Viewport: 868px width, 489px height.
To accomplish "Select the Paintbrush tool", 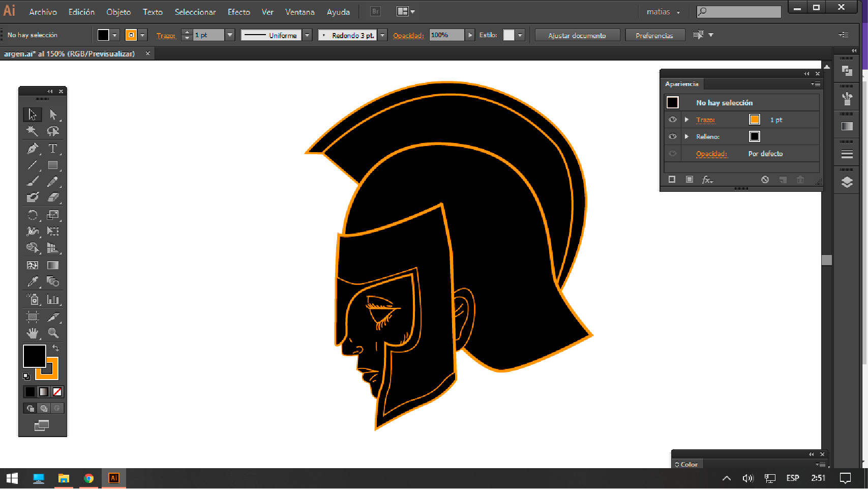I will pyautogui.click(x=33, y=181).
